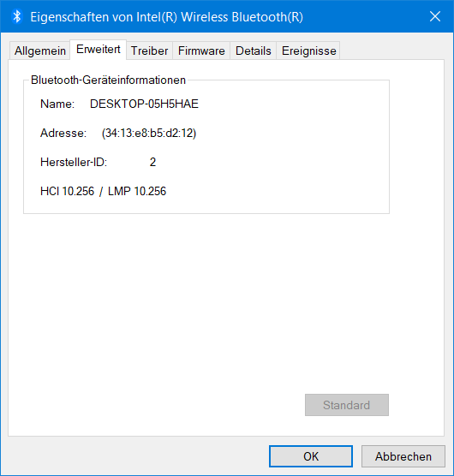Confirm with the OK button
The width and height of the screenshot is (454, 476).
point(311,456)
